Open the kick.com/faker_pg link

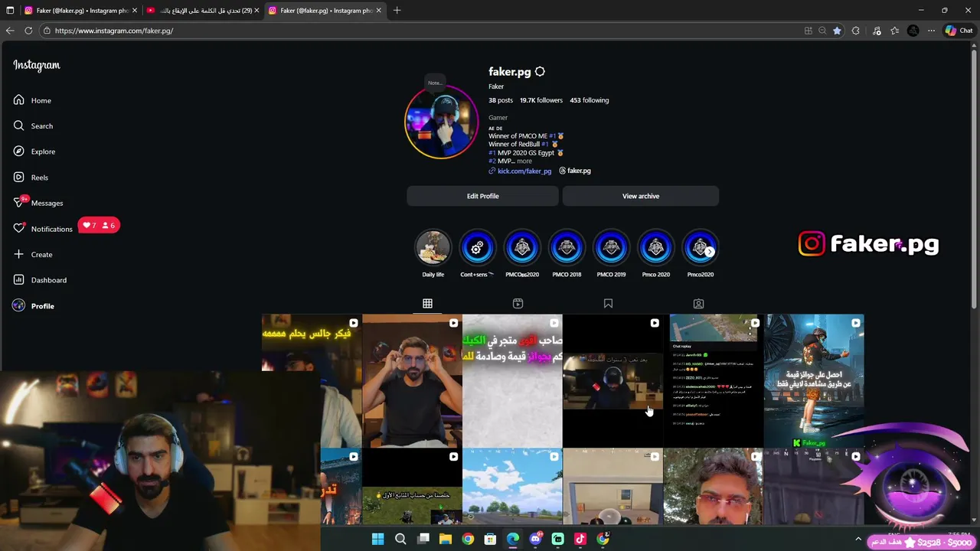coord(524,171)
